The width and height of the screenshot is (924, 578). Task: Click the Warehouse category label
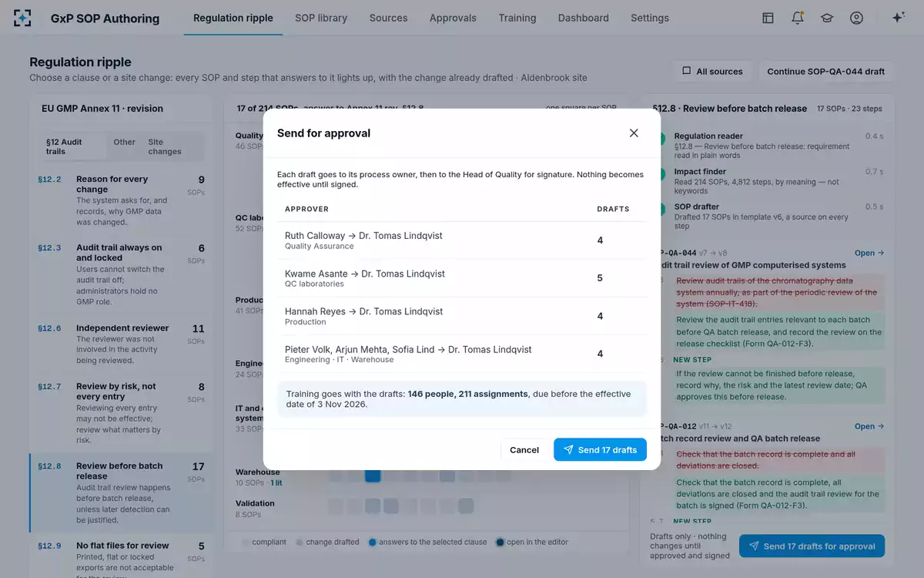click(x=258, y=472)
